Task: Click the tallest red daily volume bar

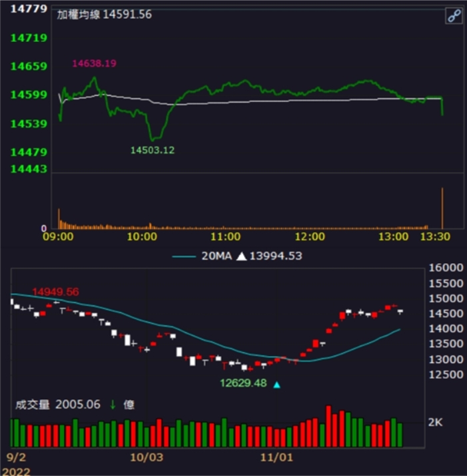Action: pyautogui.click(x=328, y=426)
